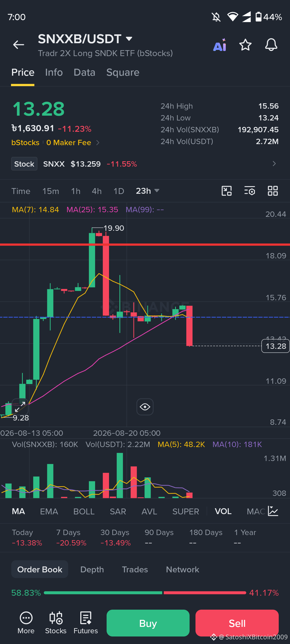Tap the notifications muted status icon
Screen dimensions: 290x644
(216, 17)
